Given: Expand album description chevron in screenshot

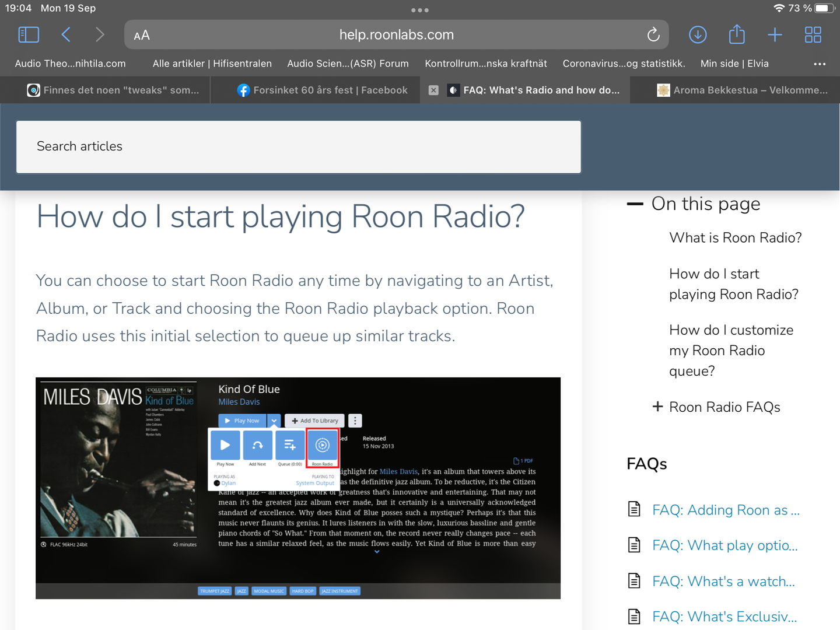Looking at the screenshot, I should (x=377, y=551).
